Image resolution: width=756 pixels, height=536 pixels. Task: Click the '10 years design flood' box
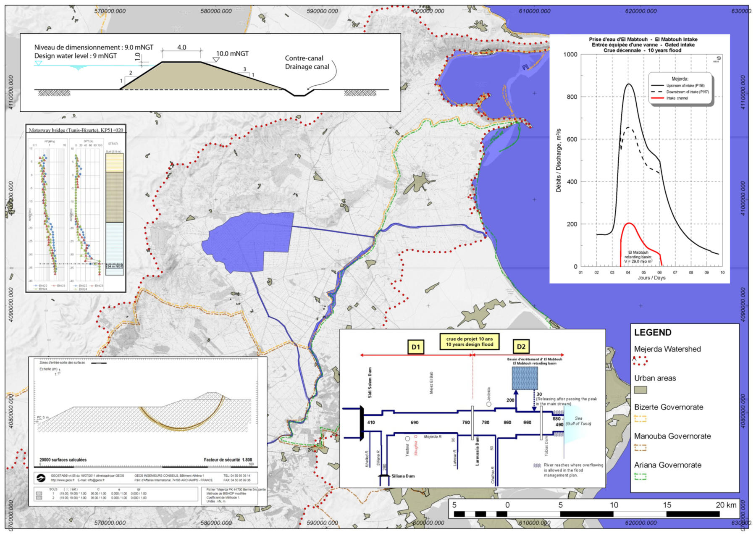[469, 342]
